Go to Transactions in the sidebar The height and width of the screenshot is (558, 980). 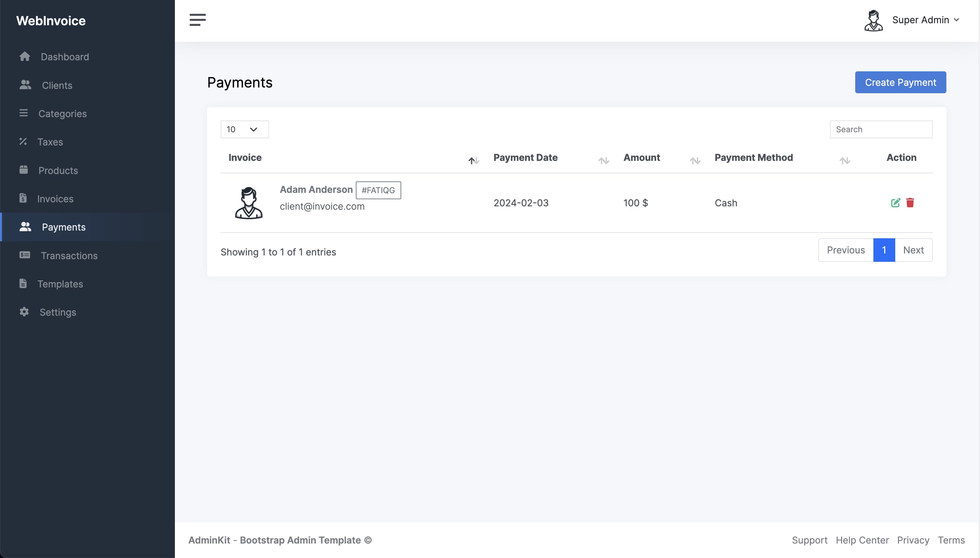pos(69,256)
